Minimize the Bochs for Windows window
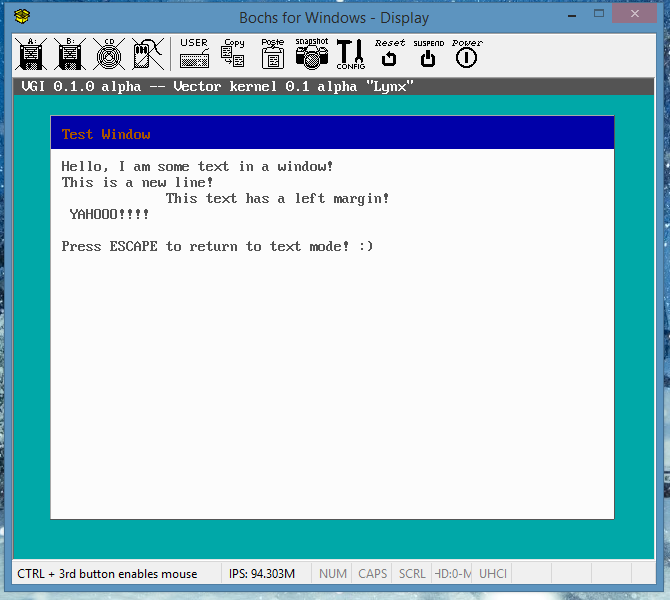 pyautogui.click(x=572, y=15)
